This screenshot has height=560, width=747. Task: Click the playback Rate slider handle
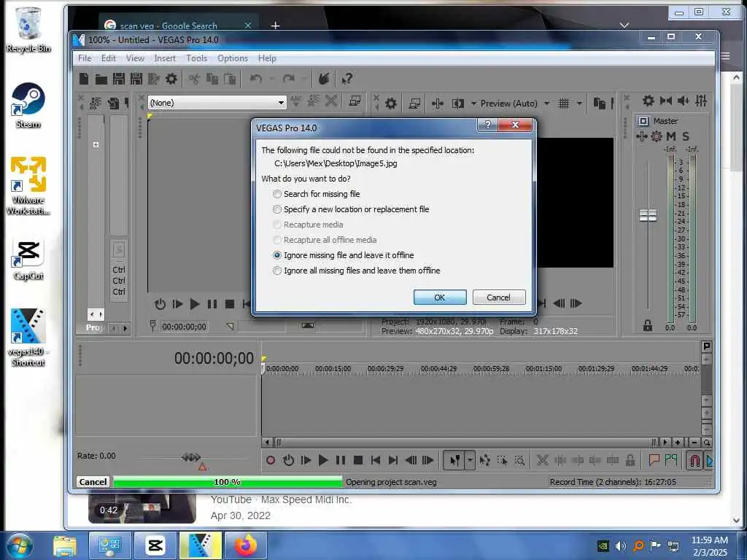(x=191, y=457)
